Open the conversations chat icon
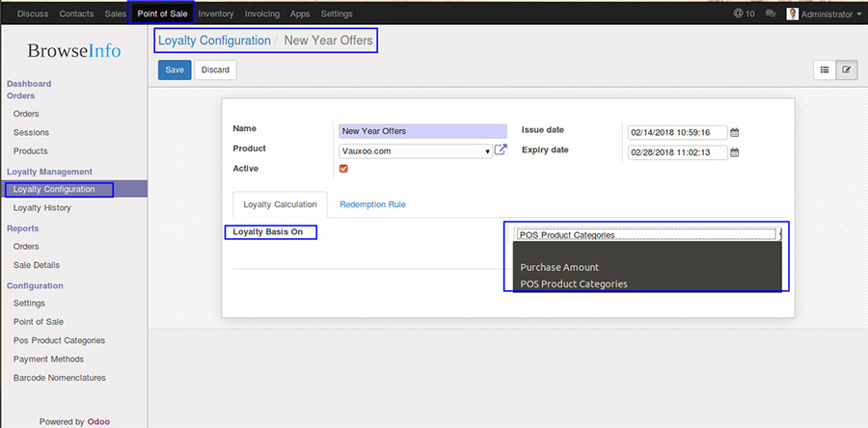The width and height of the screenshot is (868, 428). [770, 13]
